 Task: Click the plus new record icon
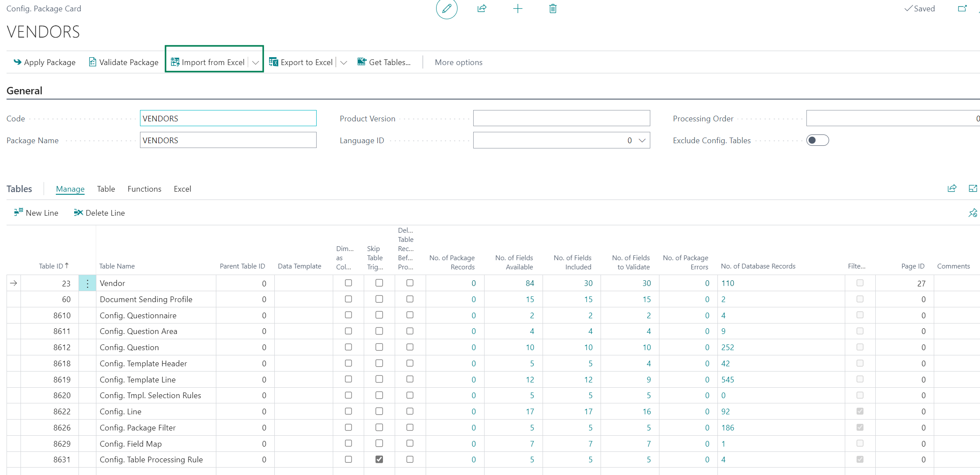pyautogui.click(x=518, y=9)
